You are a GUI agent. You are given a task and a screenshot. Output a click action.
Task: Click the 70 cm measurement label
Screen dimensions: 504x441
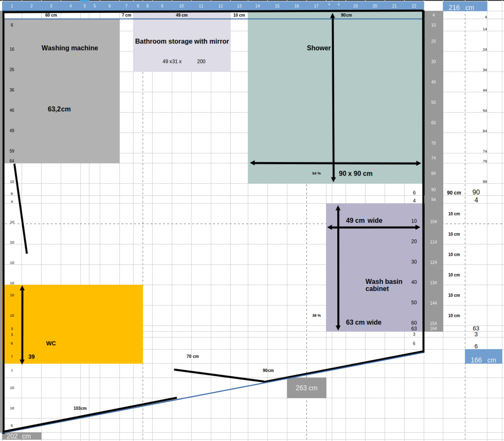pyautogui.click(x=193, y=356)
